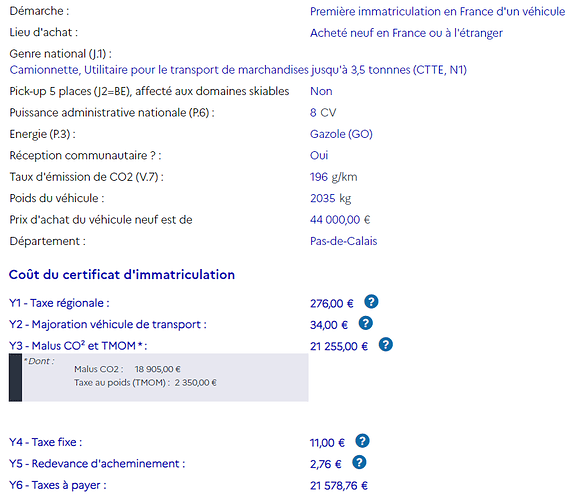
Task: Click the Y3 - Malus CO² et TMOM label
Action: (x=78, y=346)
